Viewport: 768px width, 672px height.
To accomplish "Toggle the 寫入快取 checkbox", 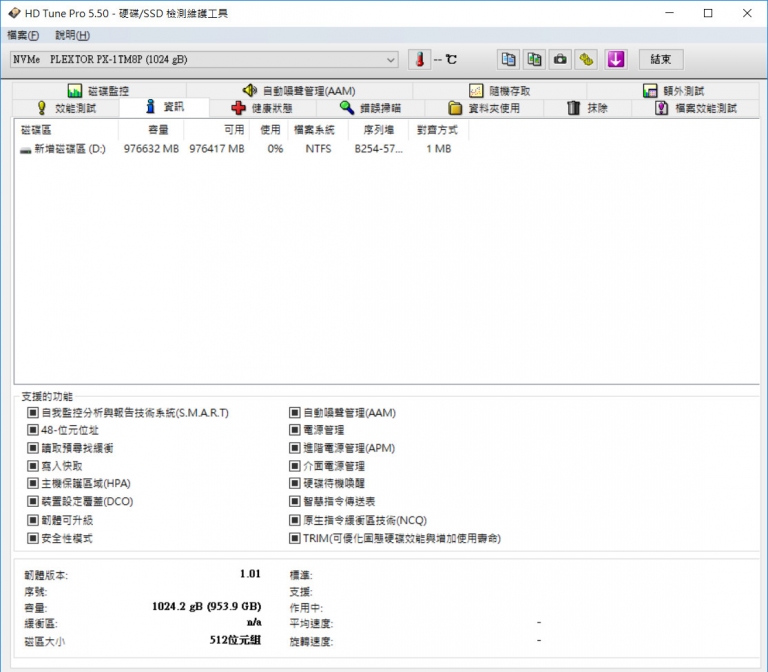I will pyautogui.click(x=33, y=466).
